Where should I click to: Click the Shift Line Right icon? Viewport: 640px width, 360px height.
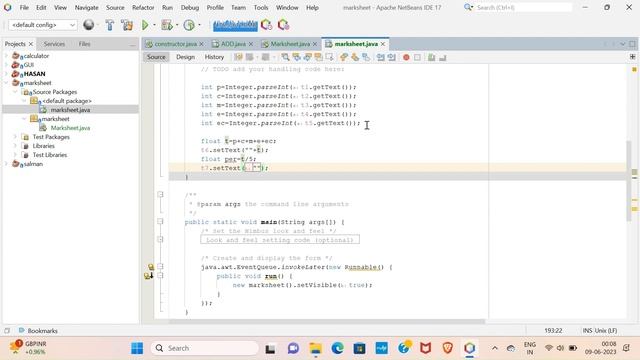[x=392, y=57]
